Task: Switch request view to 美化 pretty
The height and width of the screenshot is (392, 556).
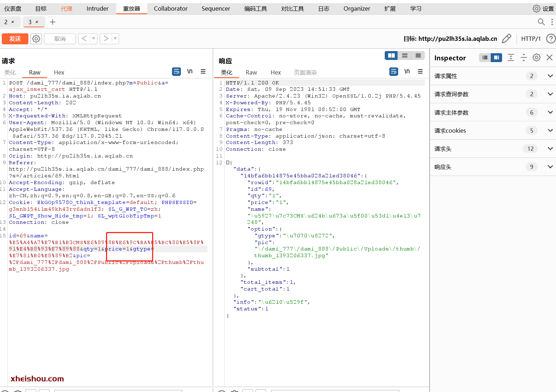Action: (x=10, y=72)
